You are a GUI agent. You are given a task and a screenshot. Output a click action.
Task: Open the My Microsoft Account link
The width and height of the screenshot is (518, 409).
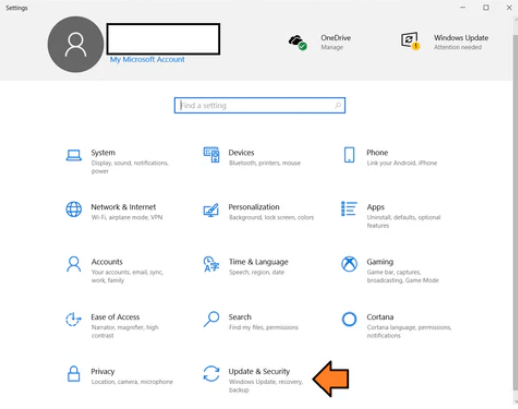click(147, 59)
